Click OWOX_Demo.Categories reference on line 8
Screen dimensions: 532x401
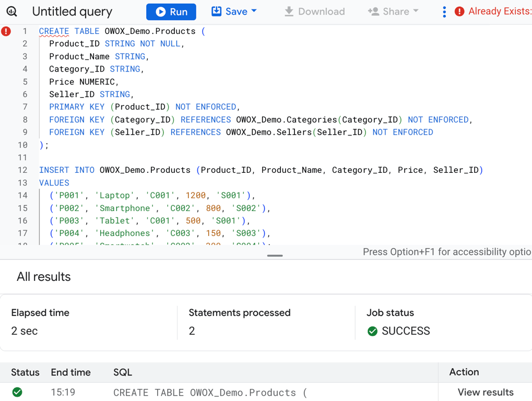coord(286,120)
